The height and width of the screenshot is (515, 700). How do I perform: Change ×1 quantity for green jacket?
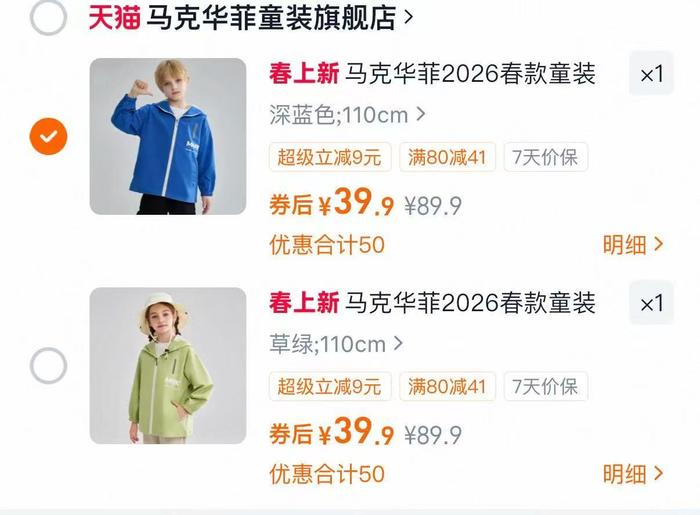651,303
